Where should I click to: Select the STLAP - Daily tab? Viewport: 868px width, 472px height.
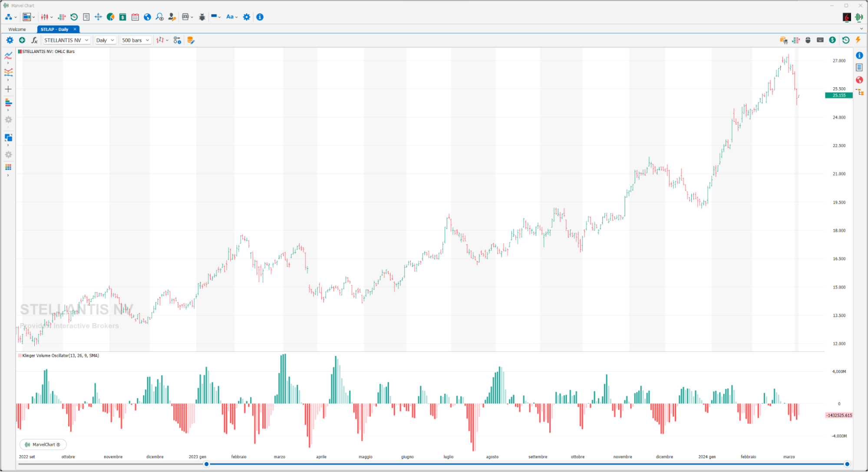[x=55, y=29]
